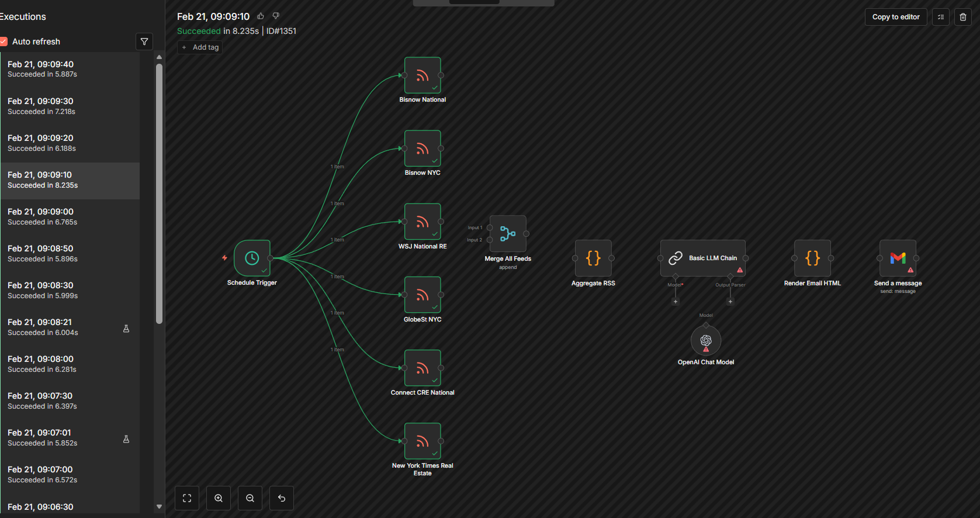Click Input 2 connector of Merge node
This screenshot has height=518, width=980.
pyautogui.click(x=490, y=240)
